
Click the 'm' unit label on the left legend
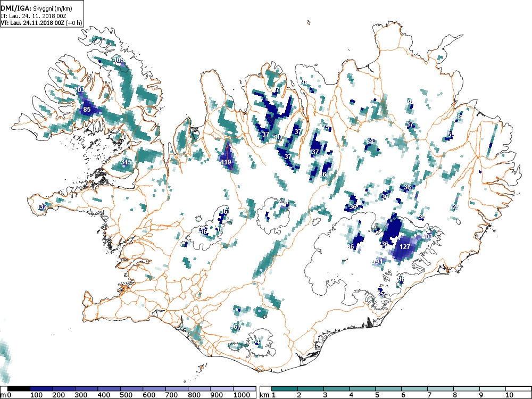click(x=3, y=395)
